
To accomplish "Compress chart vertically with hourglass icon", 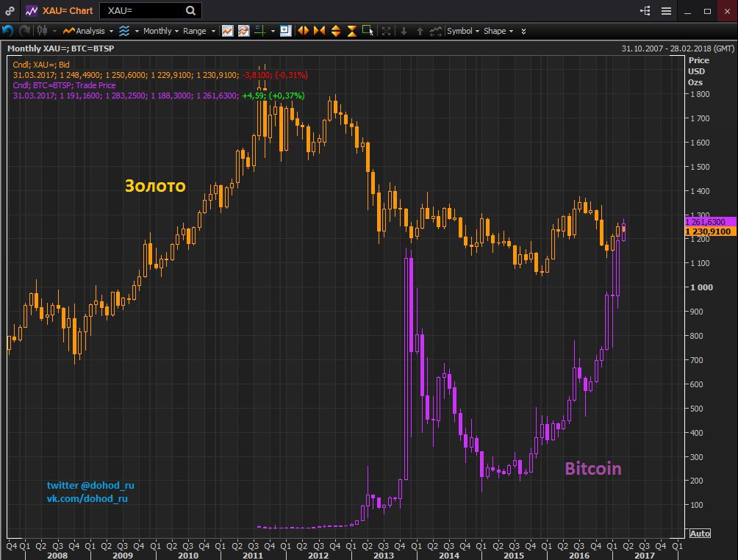I will pos(351,31).
